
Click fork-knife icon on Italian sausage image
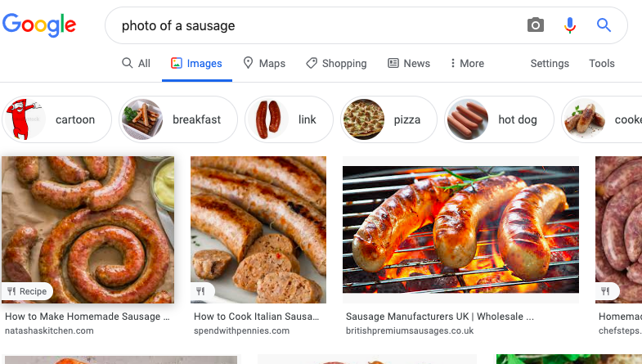200,291
